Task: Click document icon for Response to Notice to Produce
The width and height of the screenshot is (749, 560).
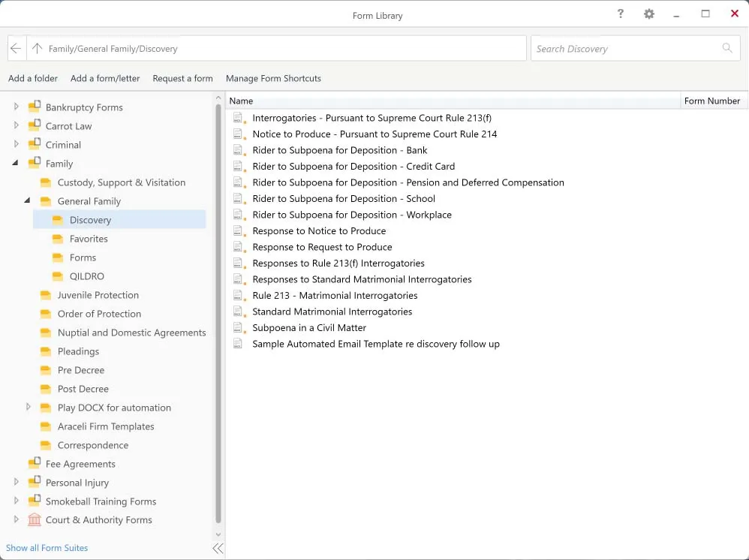Action: click(x=239, y=230)
